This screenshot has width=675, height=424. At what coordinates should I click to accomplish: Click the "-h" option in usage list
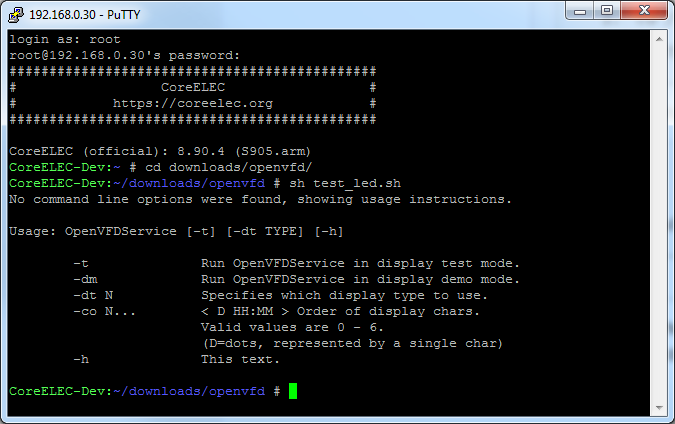point(81,359)
